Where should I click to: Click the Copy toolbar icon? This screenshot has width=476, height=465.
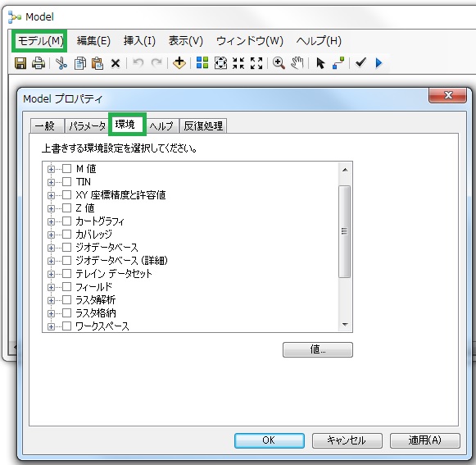79,63
